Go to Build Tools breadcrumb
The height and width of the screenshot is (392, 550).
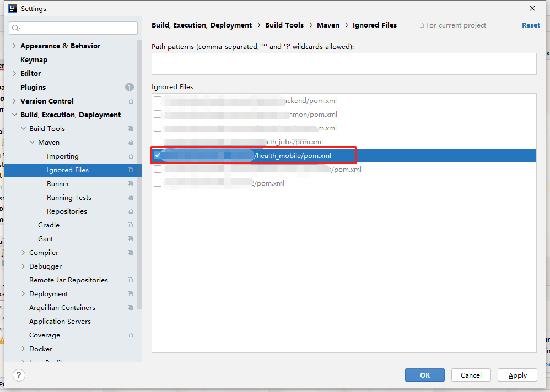(284, 25)
